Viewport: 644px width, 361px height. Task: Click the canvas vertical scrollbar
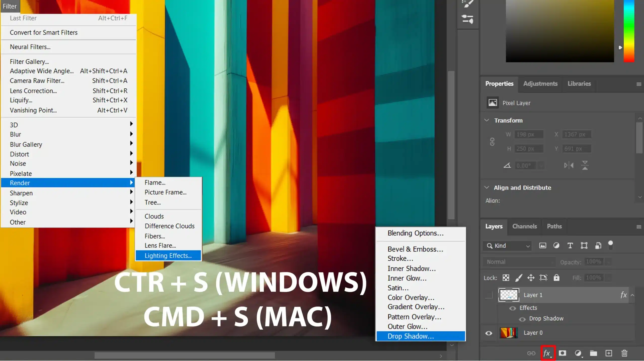[451, 145]
